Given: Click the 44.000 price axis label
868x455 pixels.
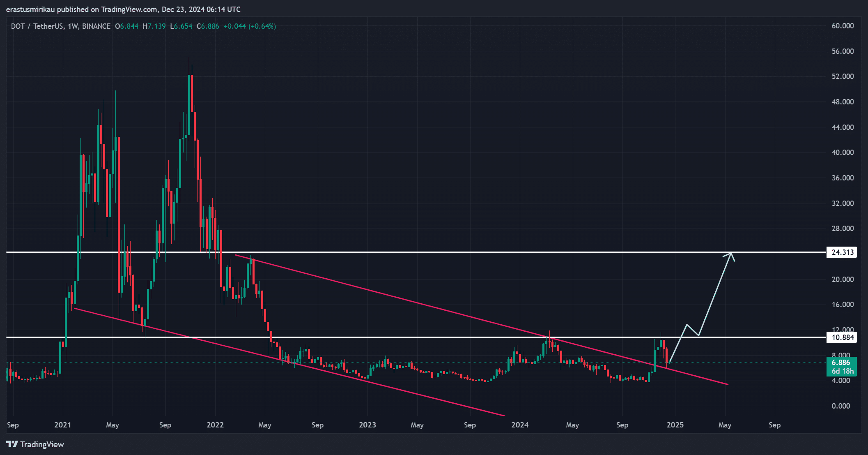Looking at the screenshot, I should point(843,127).
